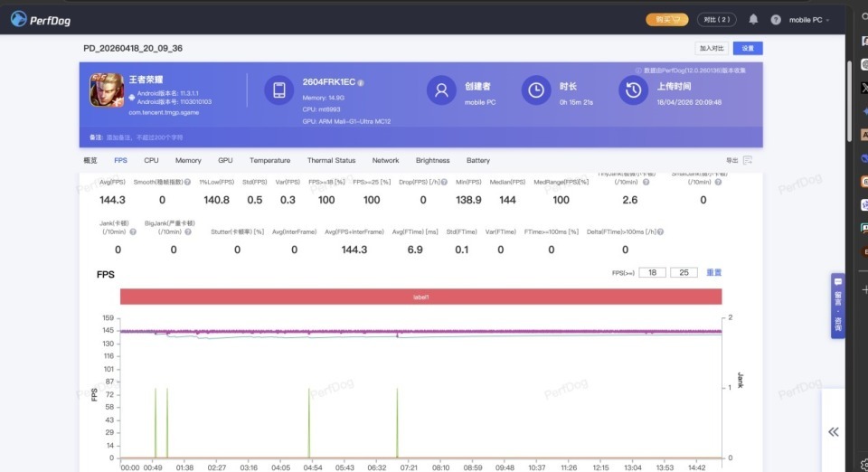Click the export list icon beside 导出
This screenshot has height=472, width=868.
pyautogui.click(x=748, y=160)
